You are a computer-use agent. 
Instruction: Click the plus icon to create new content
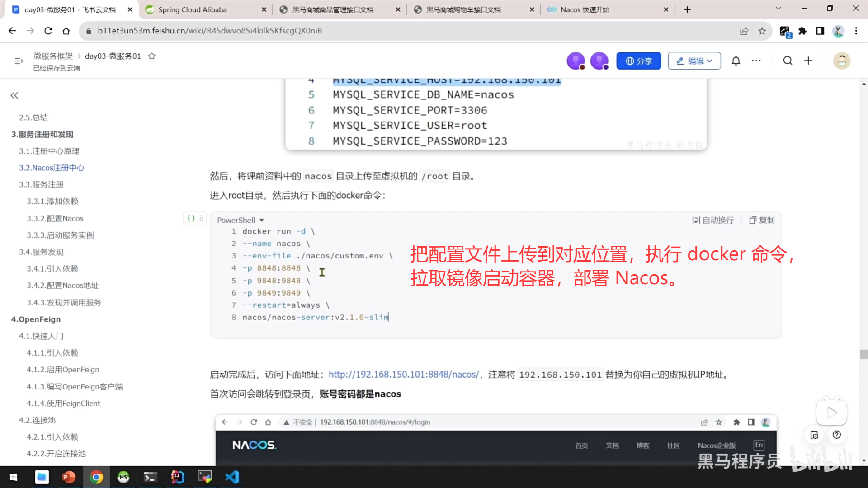tap(809, 61)
